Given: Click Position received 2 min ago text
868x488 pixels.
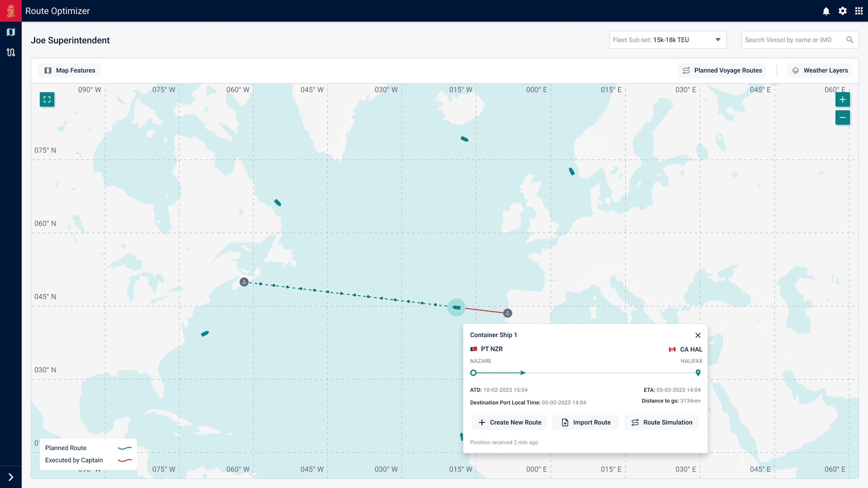Looking at the screenshot, I should pyautogui.click(x=504, y=442).
